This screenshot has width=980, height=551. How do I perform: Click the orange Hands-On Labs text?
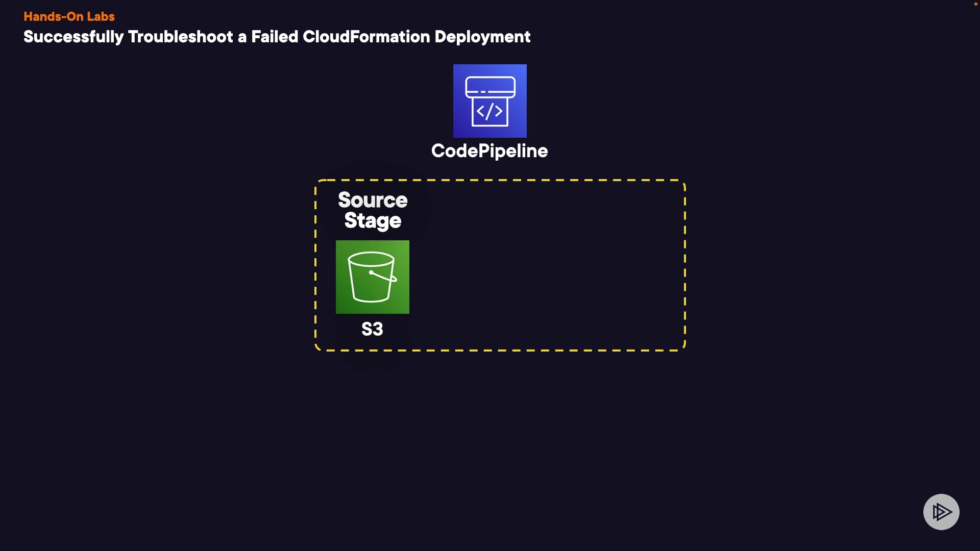pos(69,16)
